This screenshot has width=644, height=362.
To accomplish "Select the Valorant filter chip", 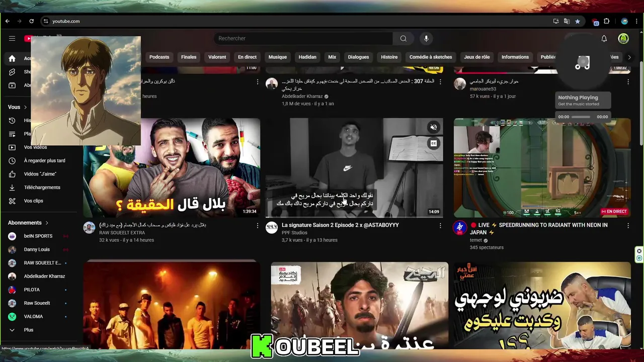I will (217, 57).
